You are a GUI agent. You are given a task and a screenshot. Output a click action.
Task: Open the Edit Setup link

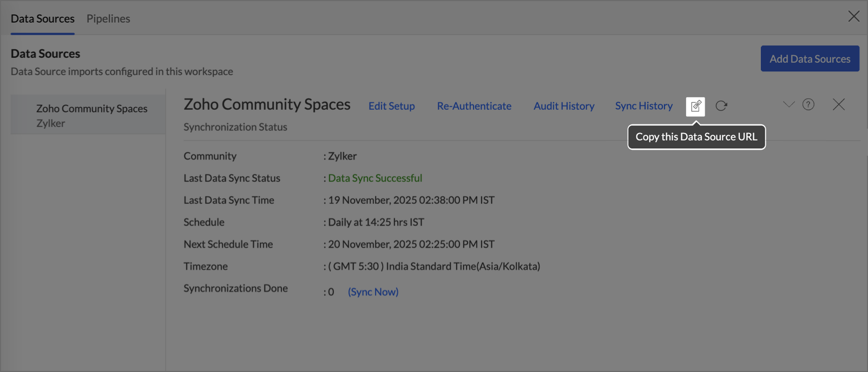(x=391, y=106)
